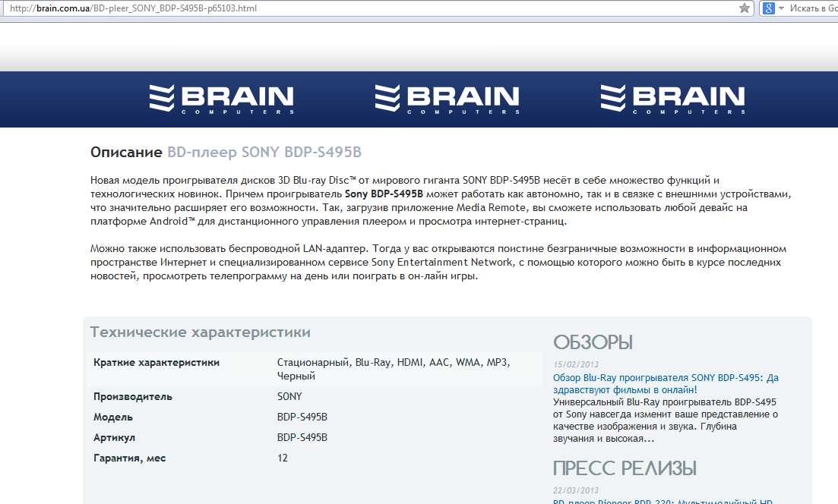The width and height of the screenshot is (838, 504).
Task: Focus the 'Искать в Go...' search field
Action: pos(814,8)
